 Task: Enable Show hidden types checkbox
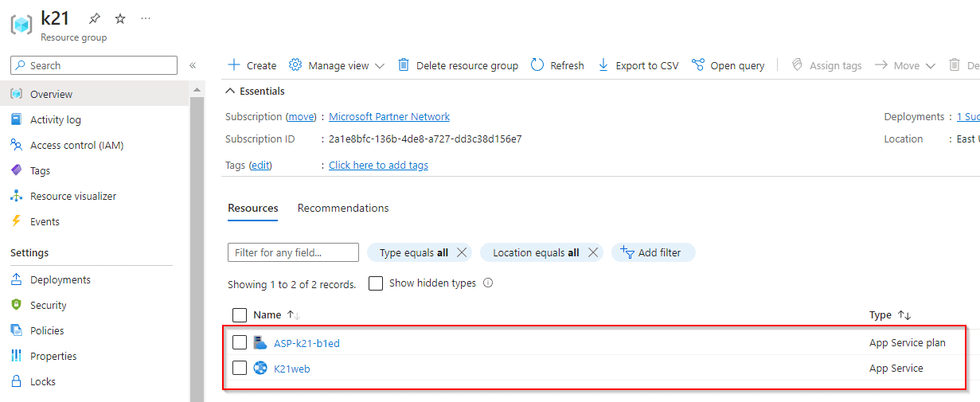tap(376, 283)
